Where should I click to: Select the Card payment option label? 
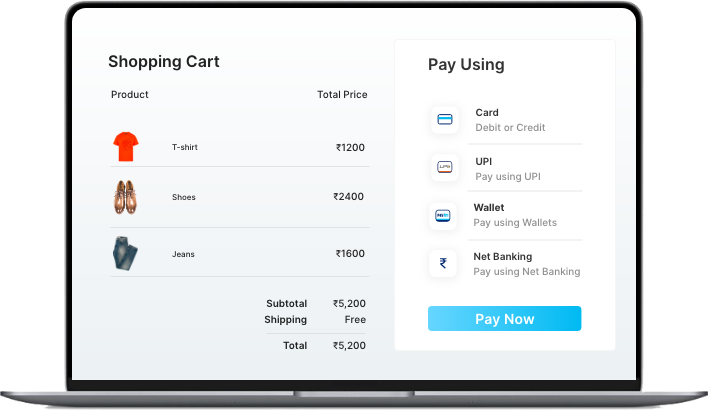[487, 113]
